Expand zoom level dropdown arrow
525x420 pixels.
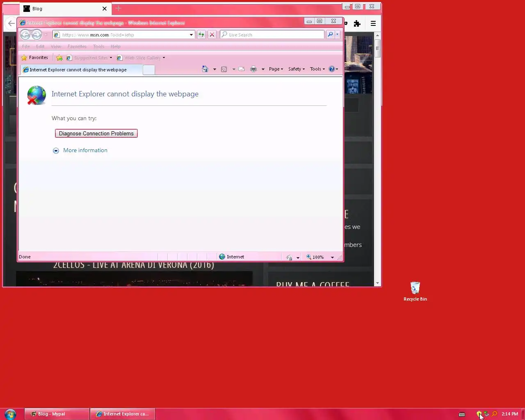(332, 257)
